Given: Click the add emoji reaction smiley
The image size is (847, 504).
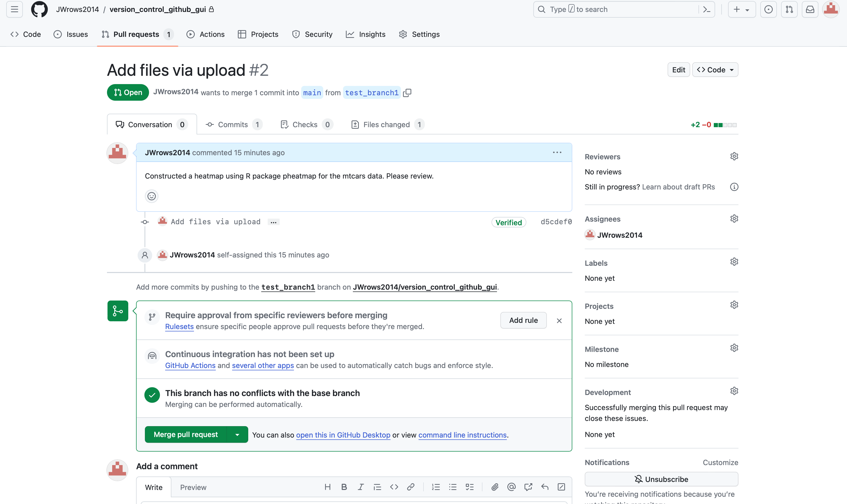Looking at the screenshot, I should coord(152,196).
